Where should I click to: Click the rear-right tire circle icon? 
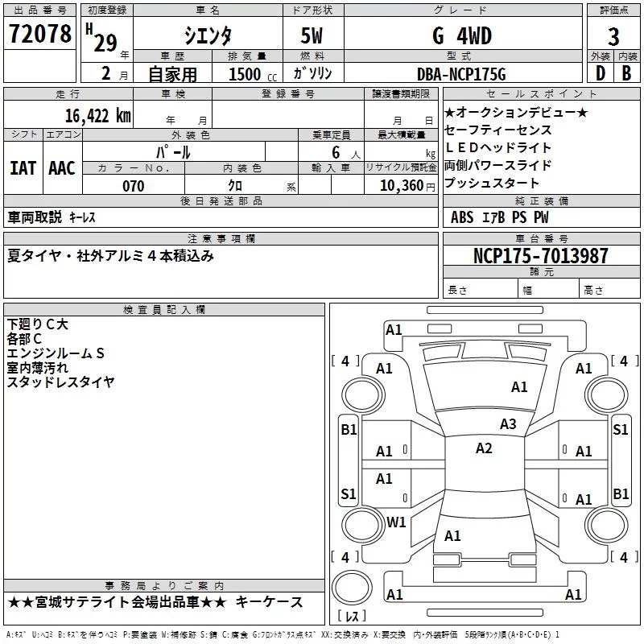pos(606,525)
